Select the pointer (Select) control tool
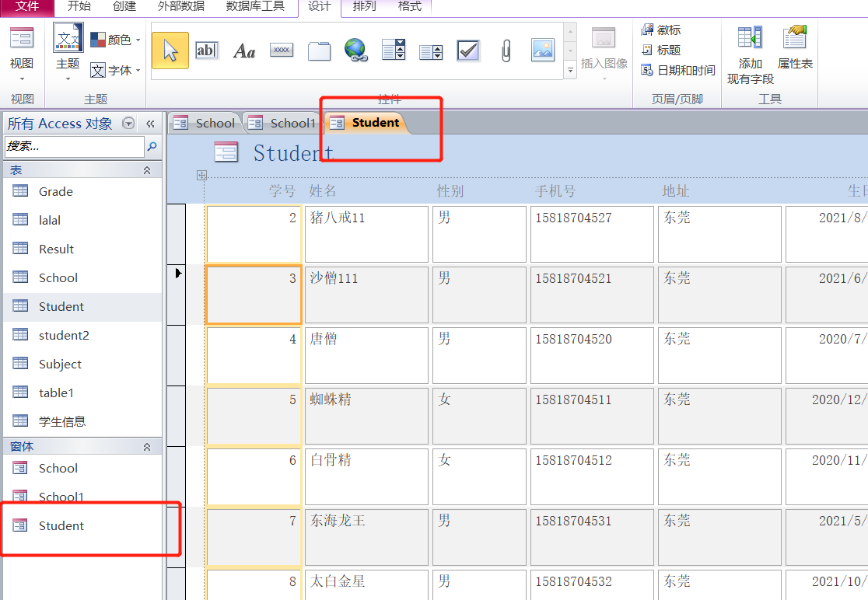The width and height of the screenshot is (868, 600). point(170,51)
